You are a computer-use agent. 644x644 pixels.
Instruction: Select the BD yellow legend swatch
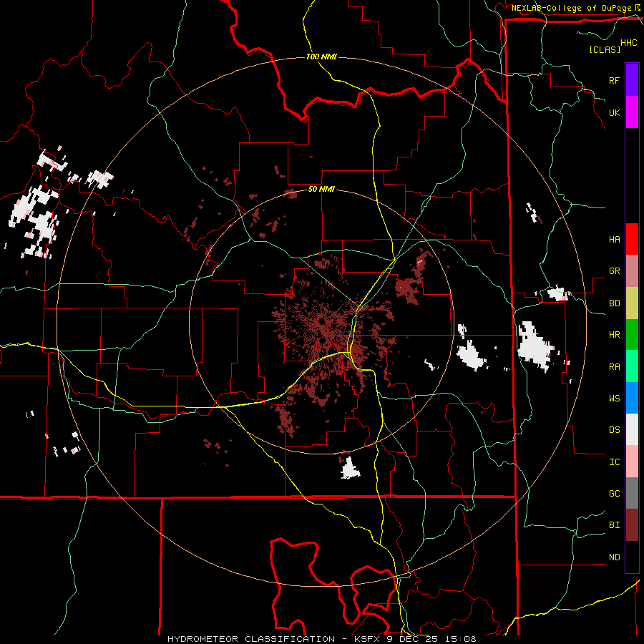(x=632, y=303)
